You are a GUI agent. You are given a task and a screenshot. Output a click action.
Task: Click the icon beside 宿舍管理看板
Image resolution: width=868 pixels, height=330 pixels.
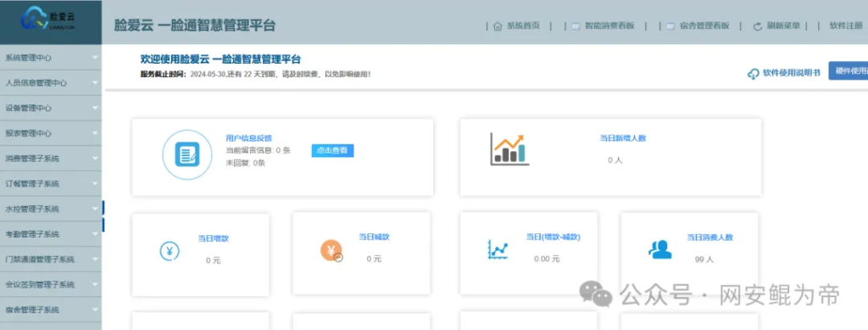pyautogui.click(x=670, y=26)
